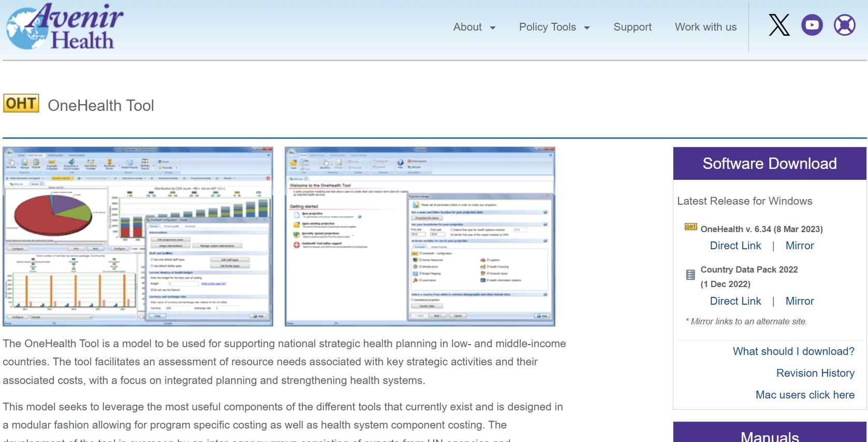
Task: Click the OHT badge beside OneHealth Tool
Action: tap(21, 103)
